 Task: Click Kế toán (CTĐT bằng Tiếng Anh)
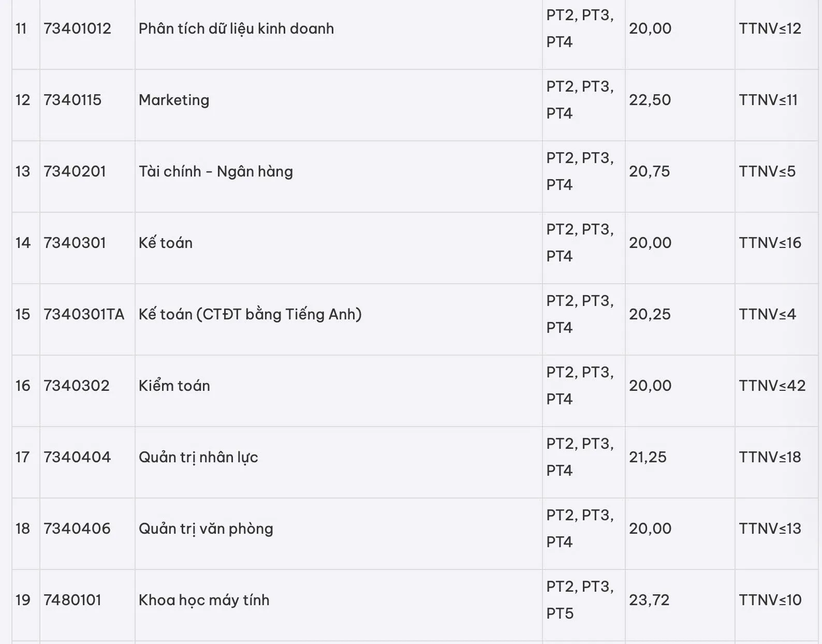250,314
